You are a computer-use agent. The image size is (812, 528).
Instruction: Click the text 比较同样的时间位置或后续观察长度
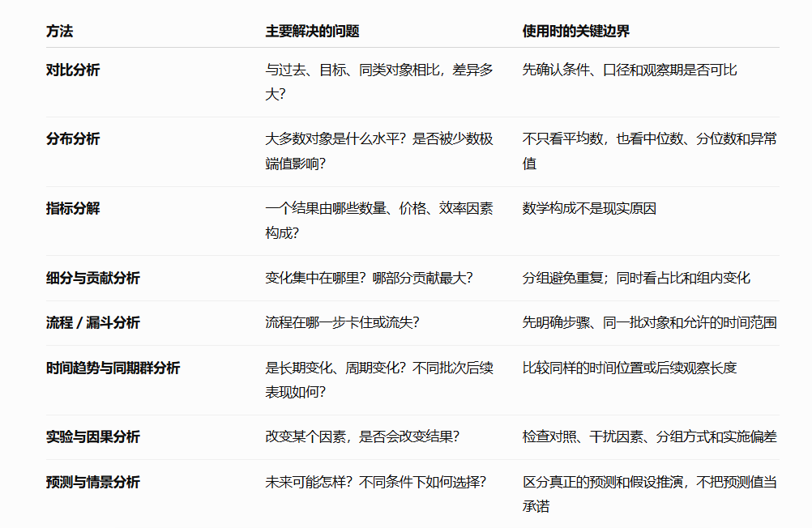point(630,368)
